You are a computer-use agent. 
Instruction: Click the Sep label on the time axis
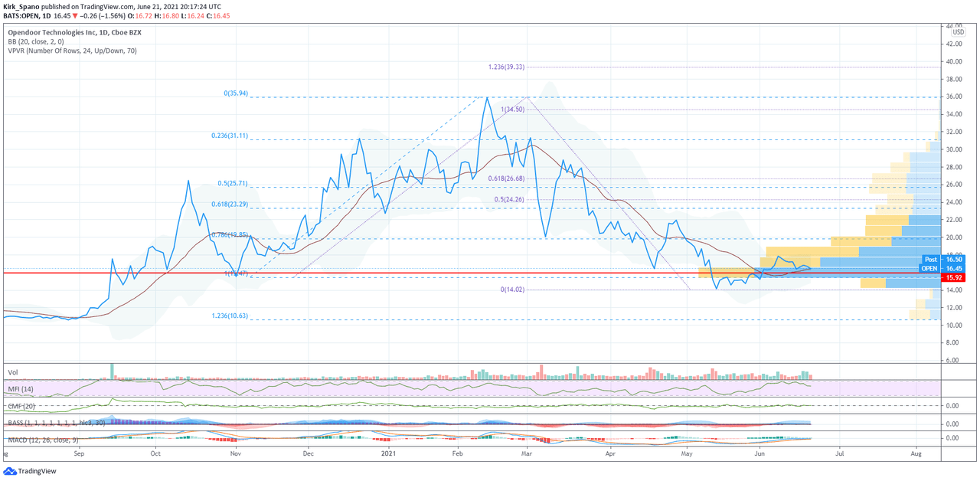pyautogui.click(x=79, y=454)
